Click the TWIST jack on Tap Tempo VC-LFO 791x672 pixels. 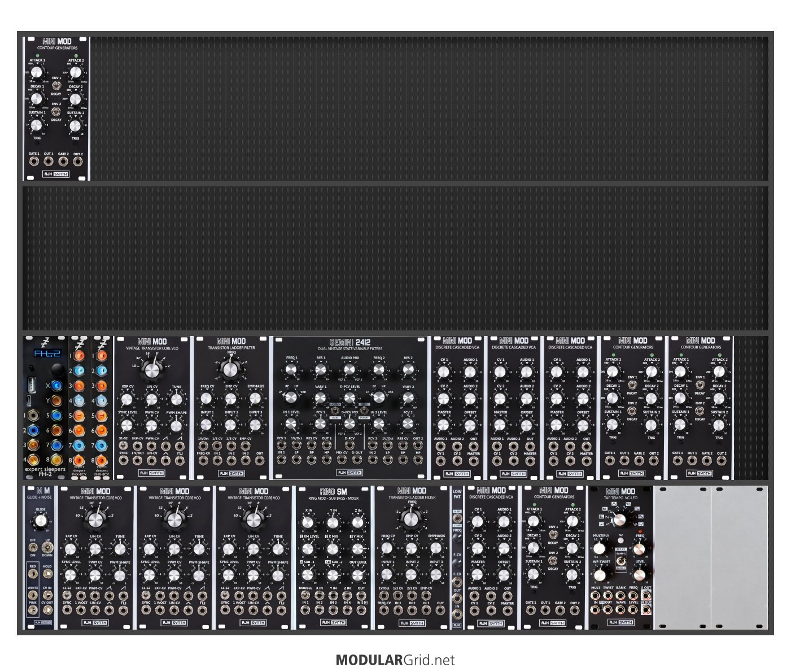(608, 596)
